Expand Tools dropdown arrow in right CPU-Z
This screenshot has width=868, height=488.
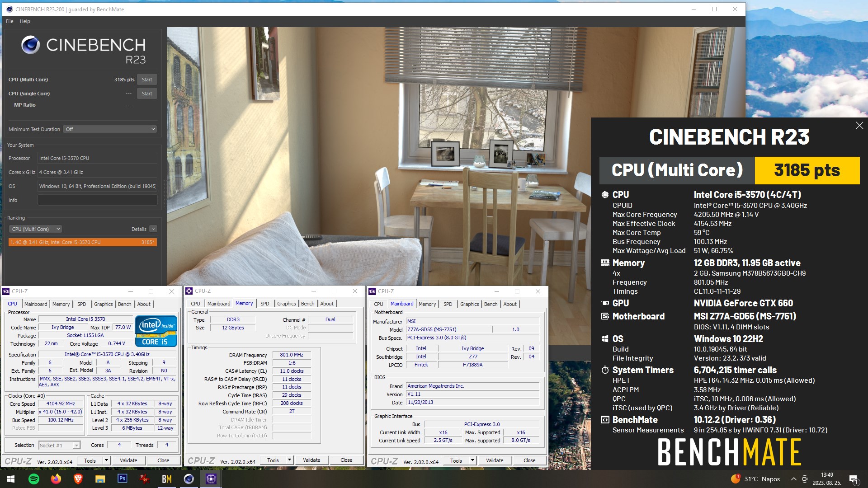coord(473,461)
